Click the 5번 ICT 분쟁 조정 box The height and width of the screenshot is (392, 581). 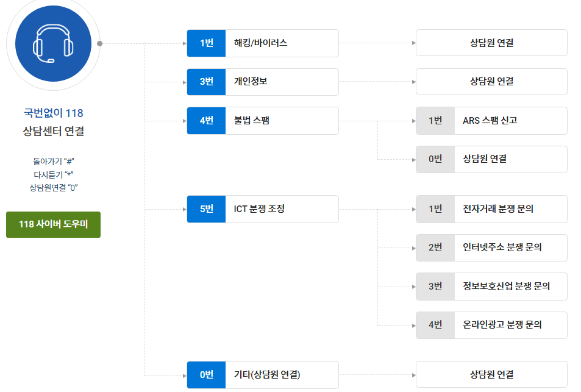tap(263, 209)
